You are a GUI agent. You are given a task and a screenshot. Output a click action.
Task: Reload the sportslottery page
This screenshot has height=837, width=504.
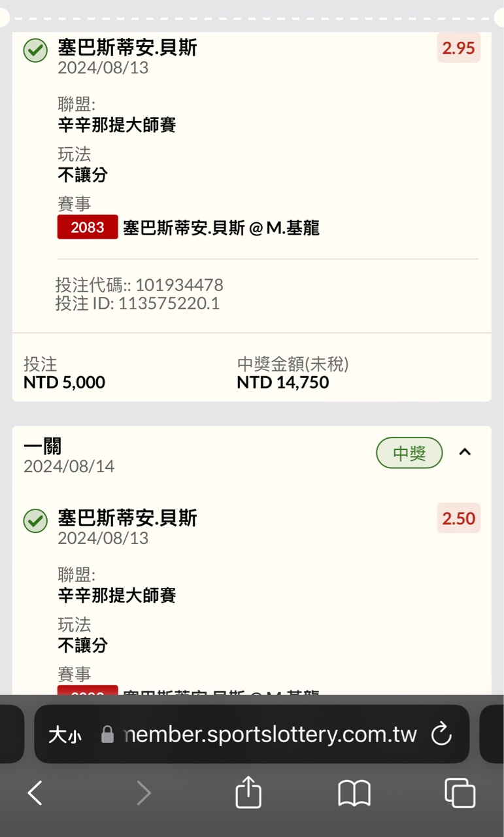[x=442, y=734]
